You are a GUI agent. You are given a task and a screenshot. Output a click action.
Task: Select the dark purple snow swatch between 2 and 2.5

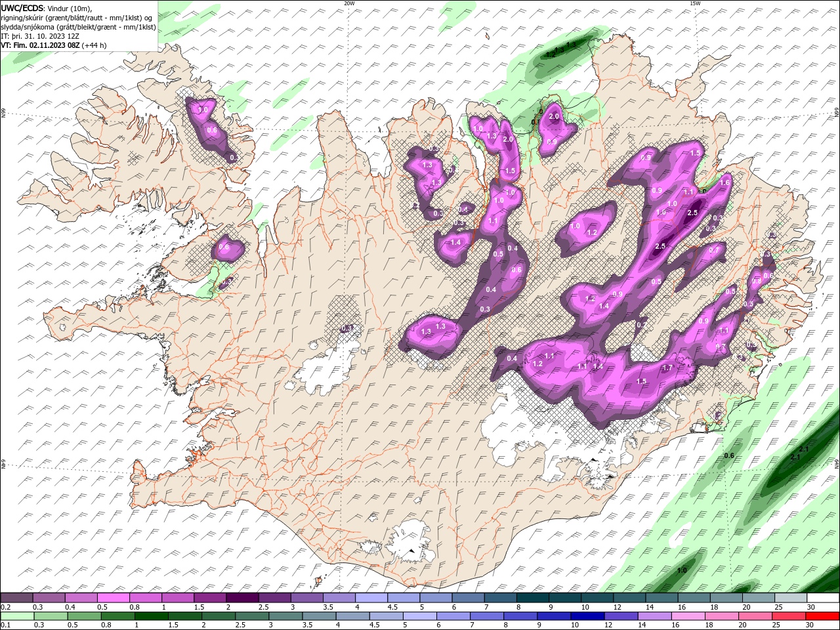[242, 598]
